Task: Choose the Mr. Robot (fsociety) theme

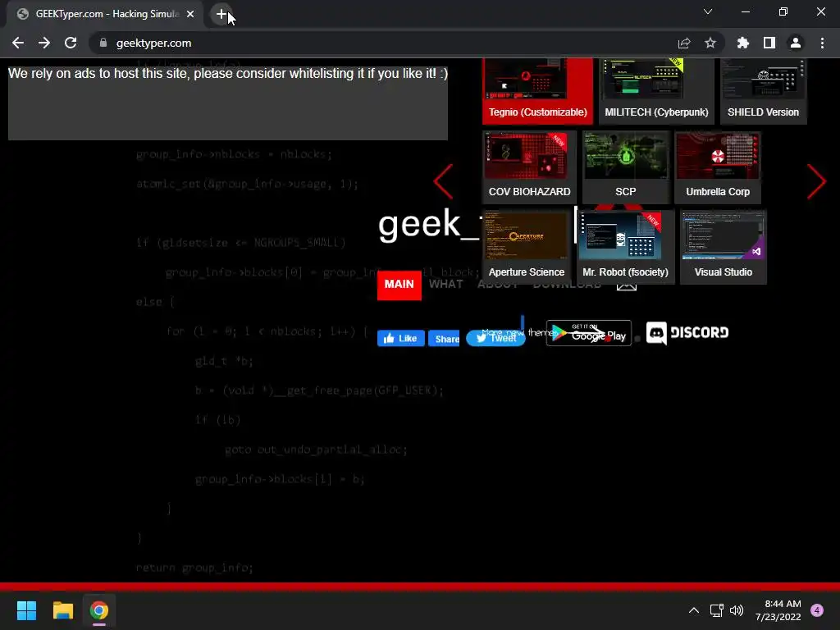Action: 625,246
